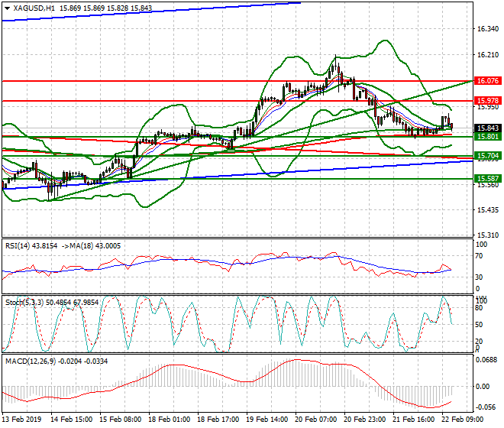Select the 21 Feb 16:00 time label

413,420
